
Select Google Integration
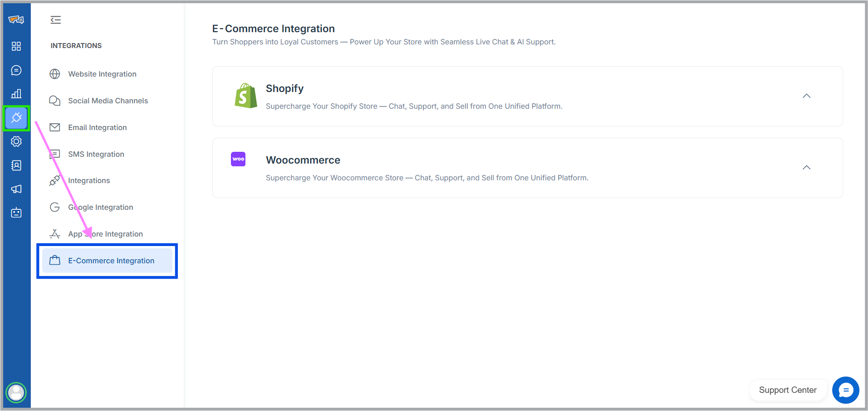[x=100, y=207]
